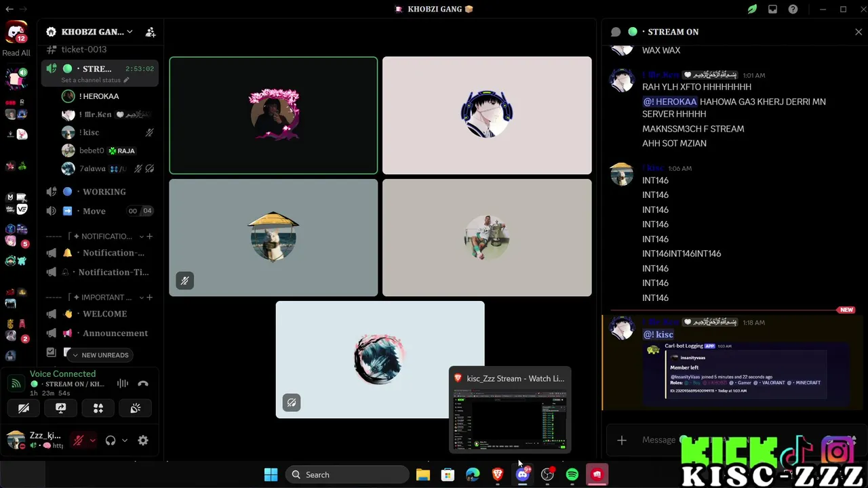Jump to NEW UNREADS

tap(100, 355)
